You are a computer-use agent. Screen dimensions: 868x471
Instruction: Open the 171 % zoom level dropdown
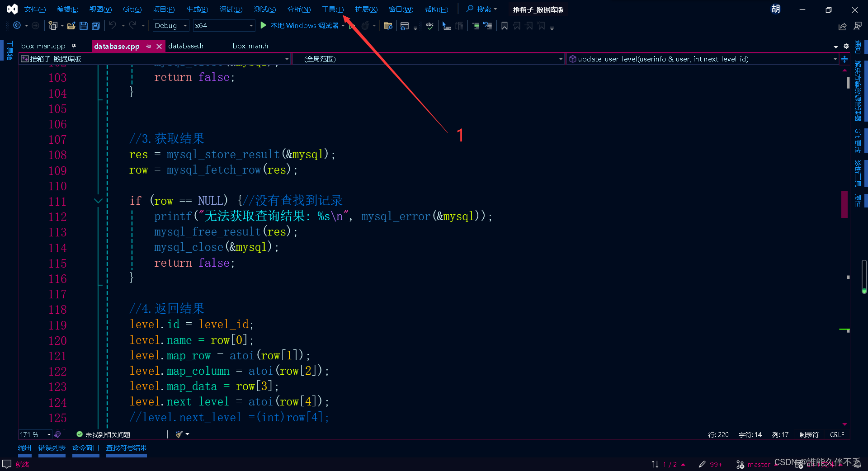point(35,434)
